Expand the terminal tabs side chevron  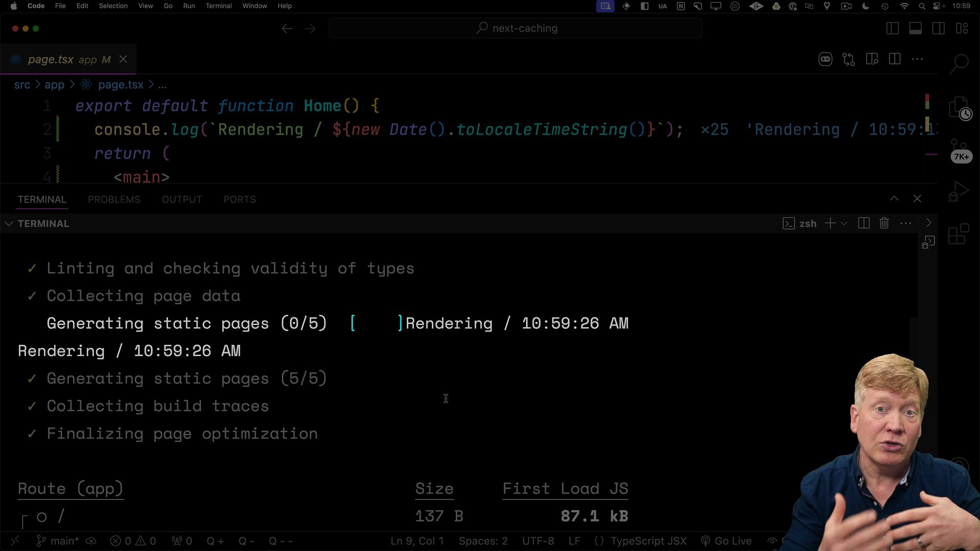[x=928, y=223]
